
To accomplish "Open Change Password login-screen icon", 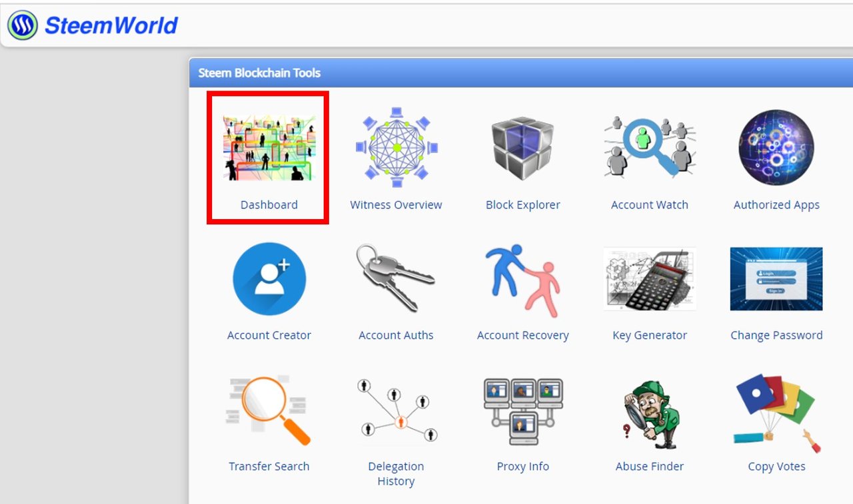I will tap(776, 279).
